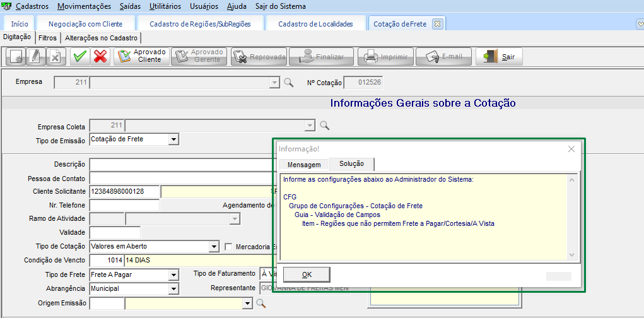Click the Aprovado Cliente button
Screen dimensions: 644x318
pyautogui.click(x=141, y=56)
